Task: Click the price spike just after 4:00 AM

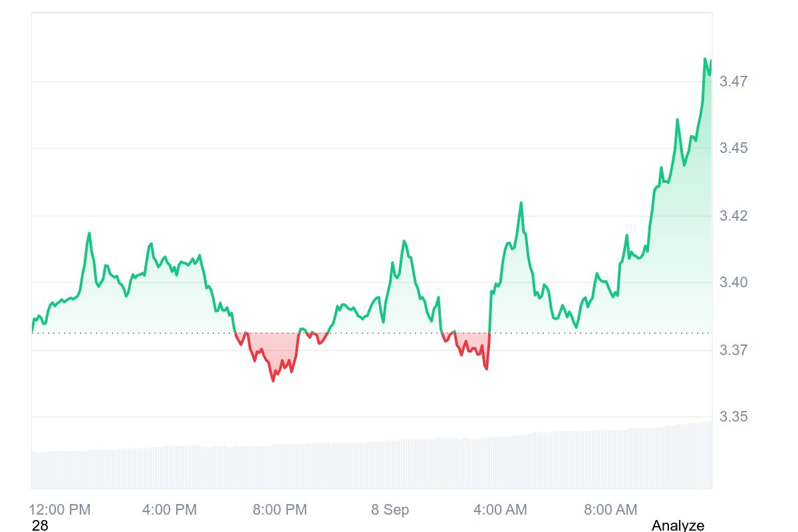Action: coord(521,203)
